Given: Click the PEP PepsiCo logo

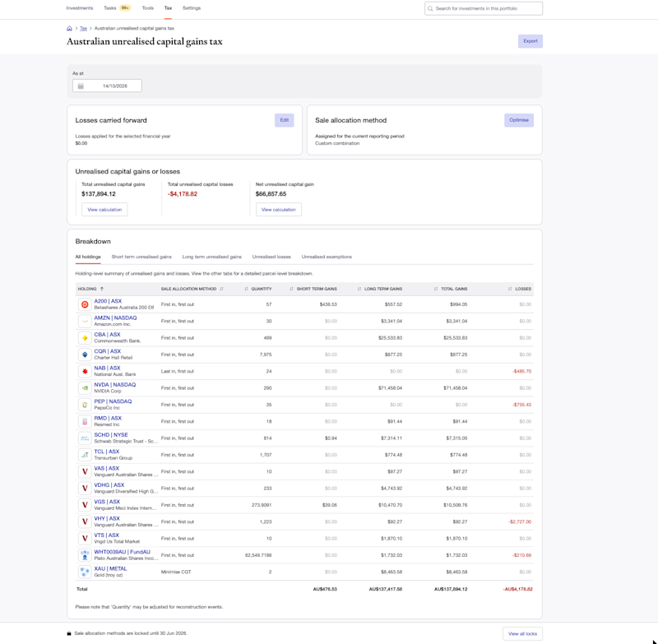Looking at the screenshot, I should pos(85,405).
